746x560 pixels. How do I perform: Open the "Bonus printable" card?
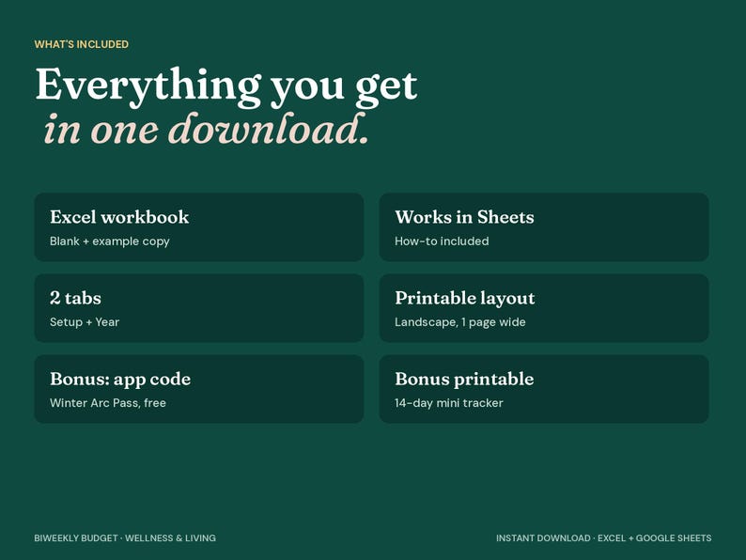tap(544, 389)
